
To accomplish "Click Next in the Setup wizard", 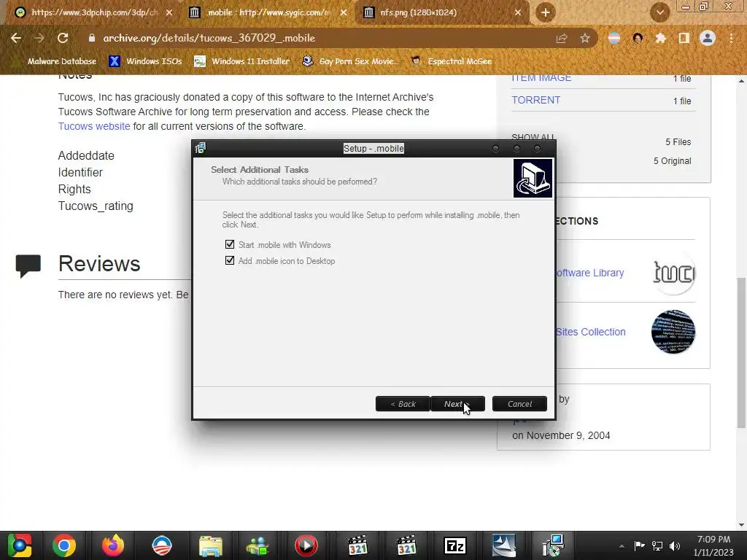I will pos(457,404).
